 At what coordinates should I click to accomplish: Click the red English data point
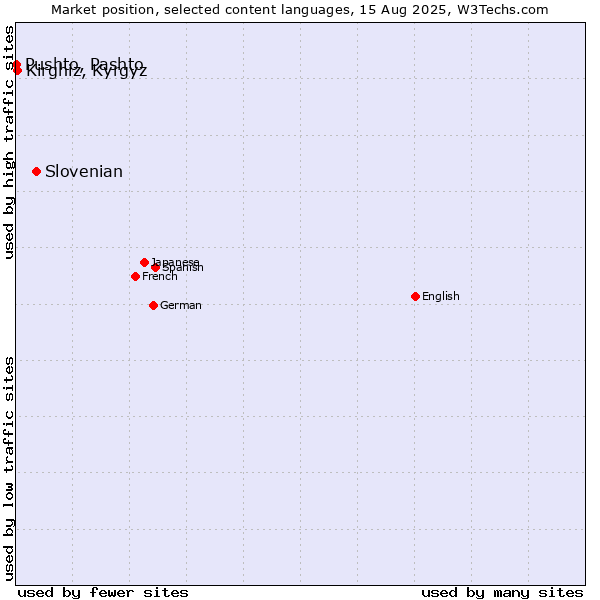(x=416, y=296)
